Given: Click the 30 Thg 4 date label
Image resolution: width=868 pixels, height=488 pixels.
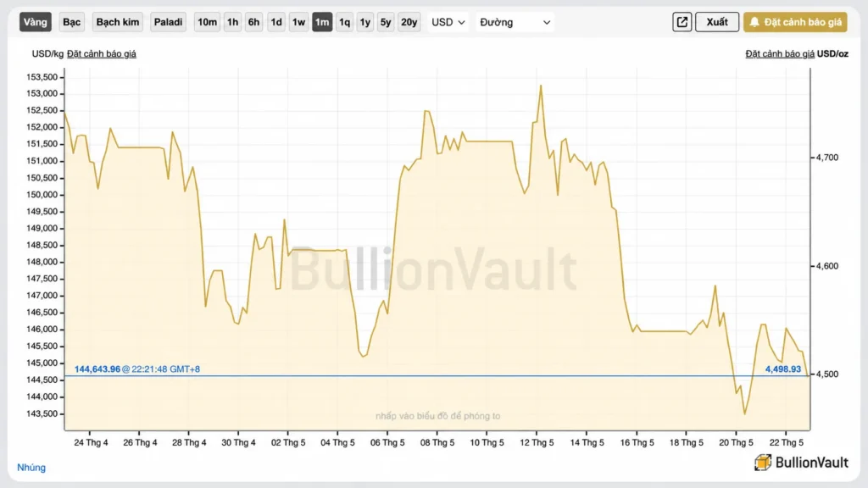Looking at the screenshot, I should (x=238, y=442).
